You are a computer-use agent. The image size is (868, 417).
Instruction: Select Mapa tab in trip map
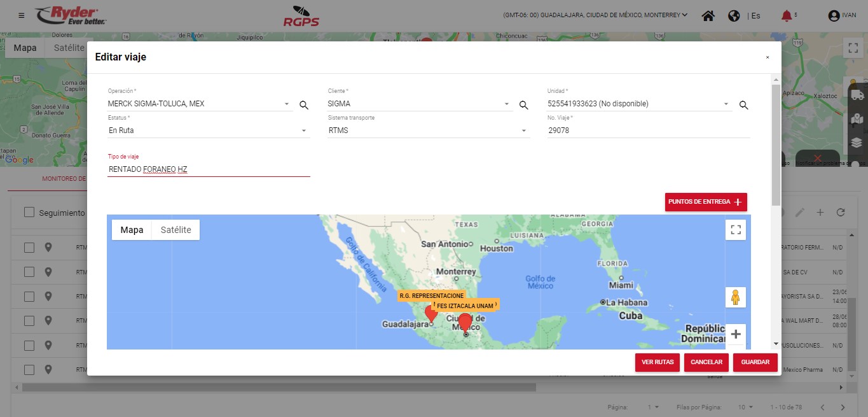click(x=132, y=230)
